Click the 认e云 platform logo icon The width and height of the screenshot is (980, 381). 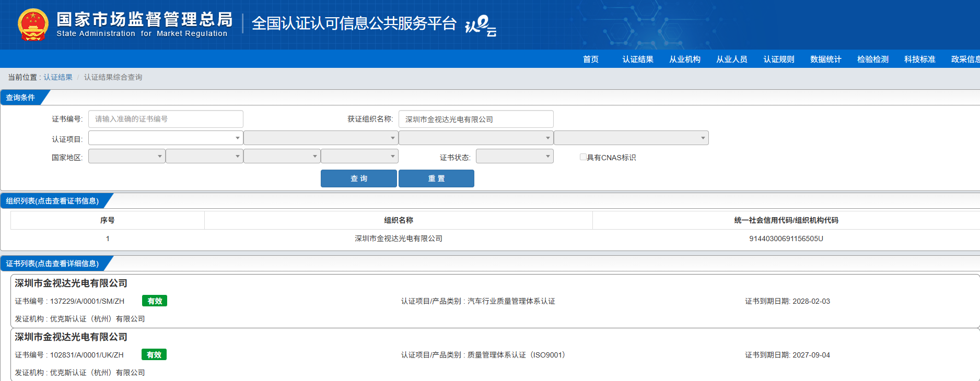480,25
